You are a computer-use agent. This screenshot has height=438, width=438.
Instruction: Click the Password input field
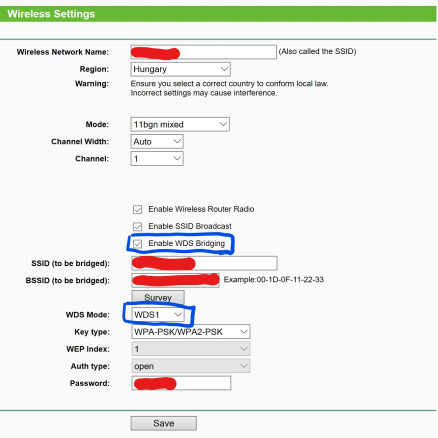tap(181, 383)
